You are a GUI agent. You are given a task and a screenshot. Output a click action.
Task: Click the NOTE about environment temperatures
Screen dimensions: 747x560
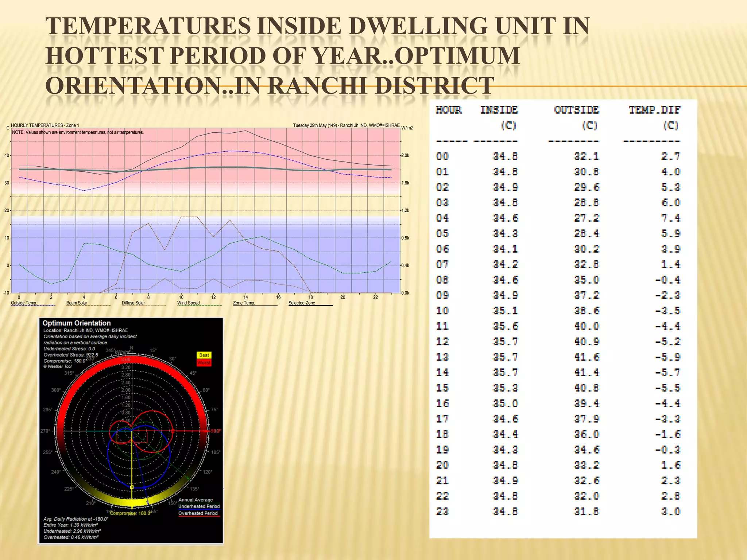pos(78,132)
